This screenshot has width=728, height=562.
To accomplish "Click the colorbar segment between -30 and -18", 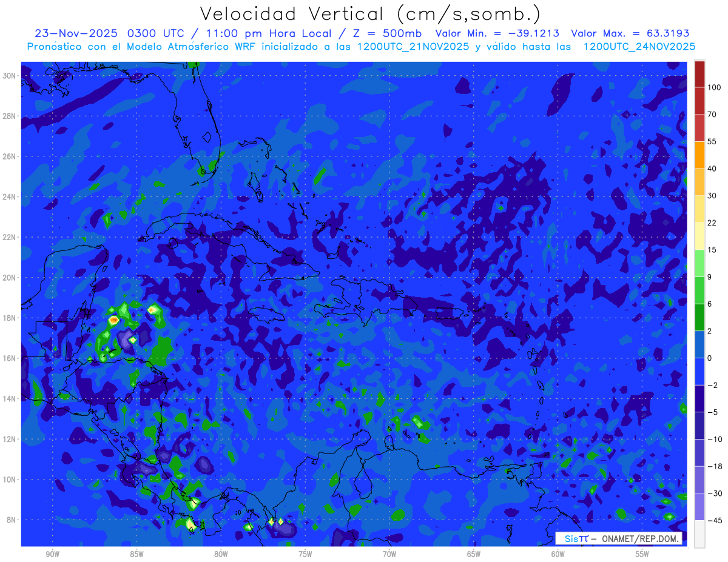I will [699, 479].
